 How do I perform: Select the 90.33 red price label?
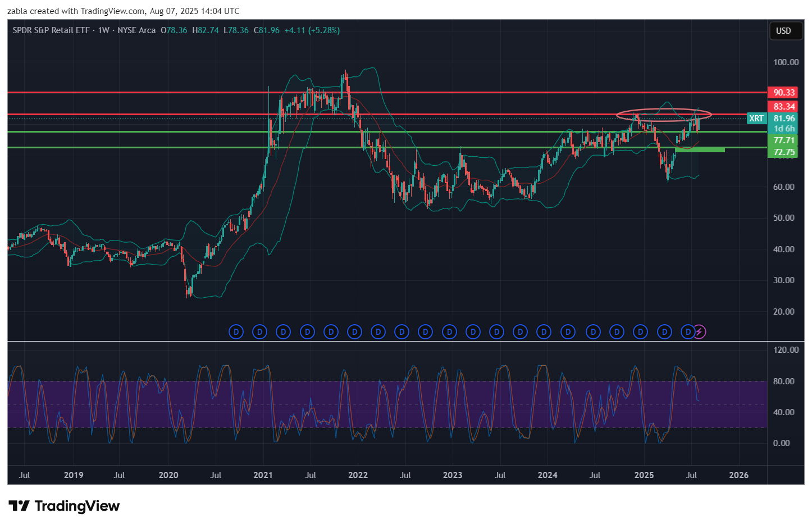coord(784,93)
